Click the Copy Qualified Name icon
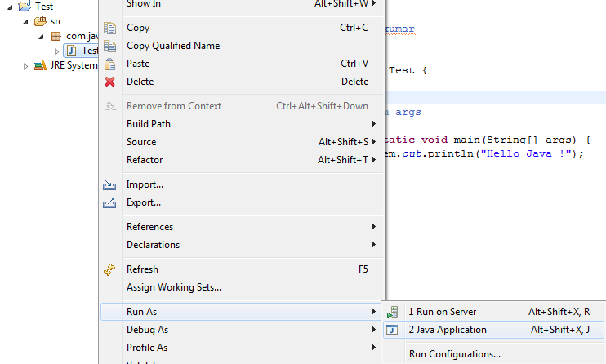Screen dimensions: 606x364 (x=109, y=46)
